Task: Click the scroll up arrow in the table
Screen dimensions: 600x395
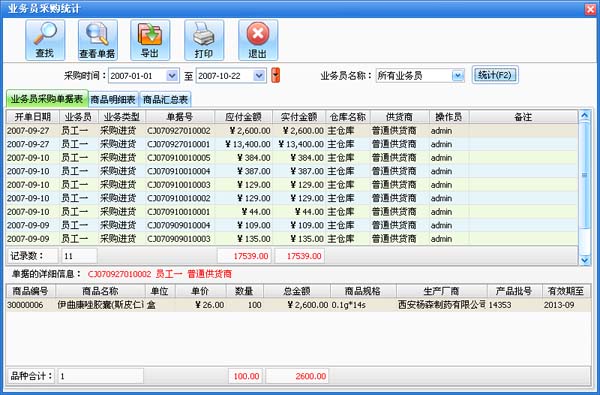Action: click(x=585, y=115)
